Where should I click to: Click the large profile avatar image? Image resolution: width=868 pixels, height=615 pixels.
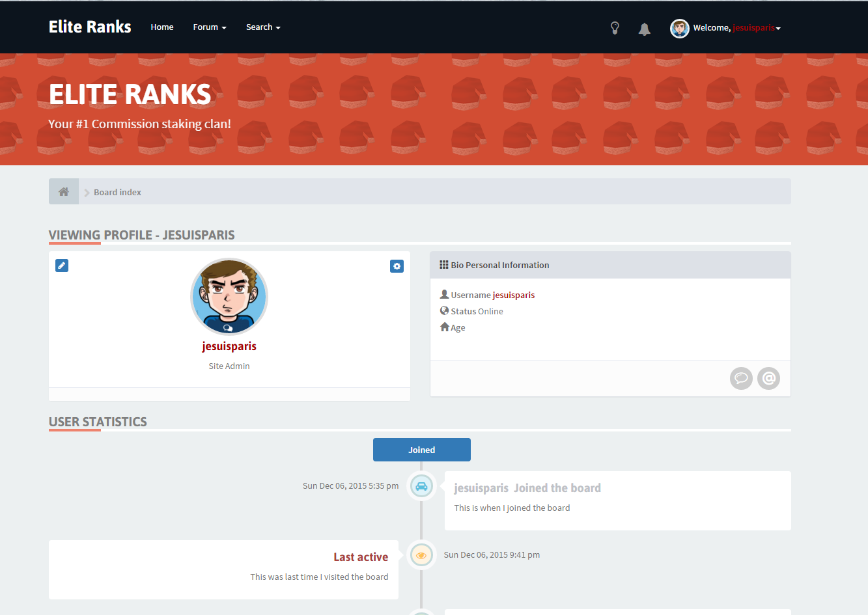(x=229, y=297)
